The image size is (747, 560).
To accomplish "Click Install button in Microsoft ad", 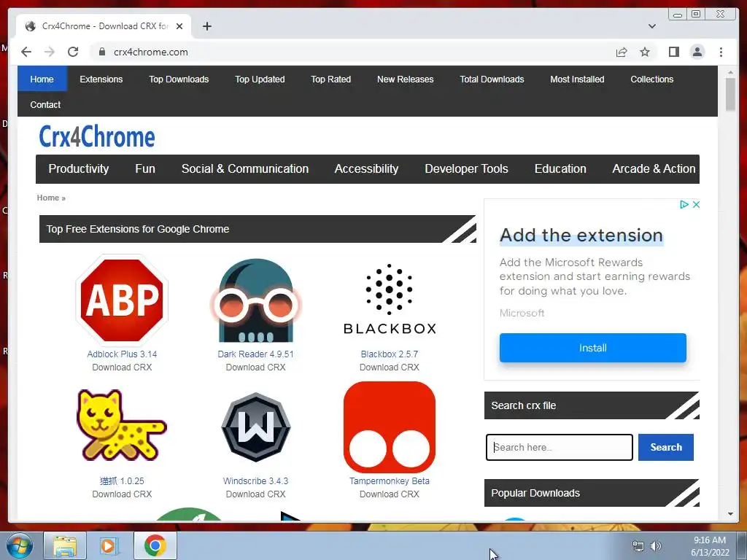I will (x=592, y=348).
